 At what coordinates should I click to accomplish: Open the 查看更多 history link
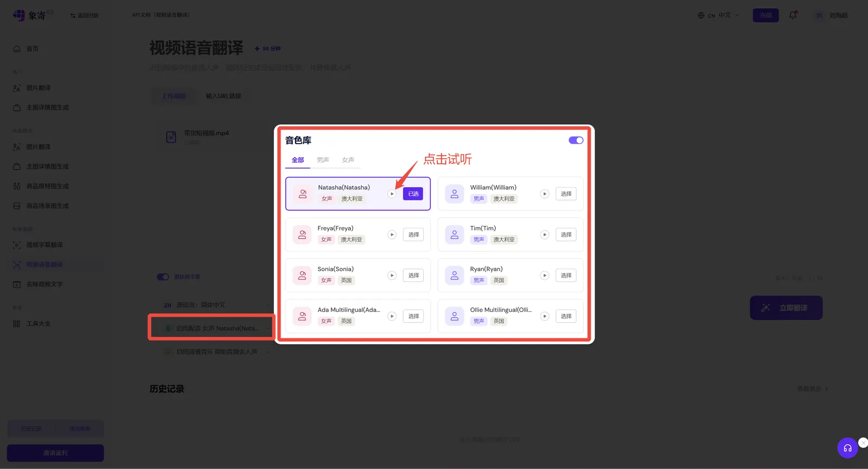tap(812, 389)
